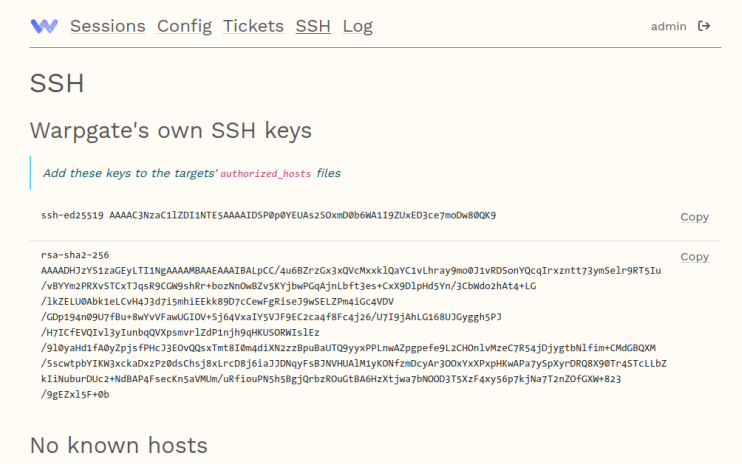The width and height of the screenshot is (742, 464).
Task: Copy the ssh-ed25519 public key
Action: (x=694, y=217)
